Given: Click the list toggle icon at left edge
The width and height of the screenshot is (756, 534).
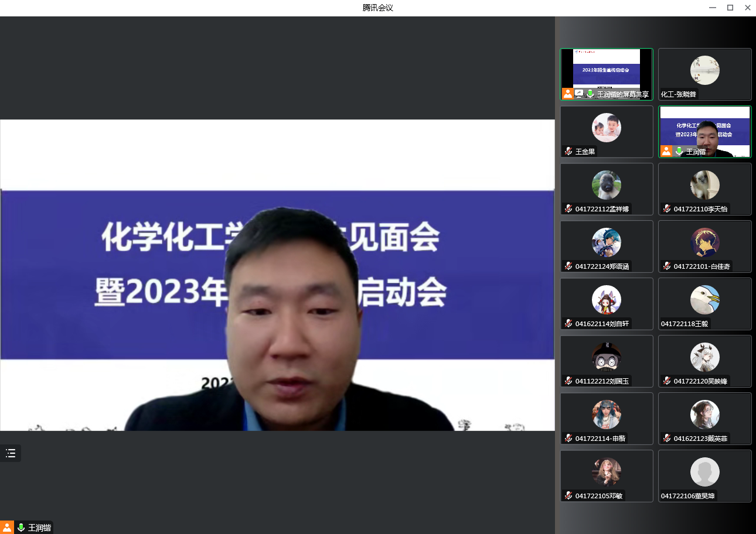Looking at the screenshot, I should tap(11, 453).
